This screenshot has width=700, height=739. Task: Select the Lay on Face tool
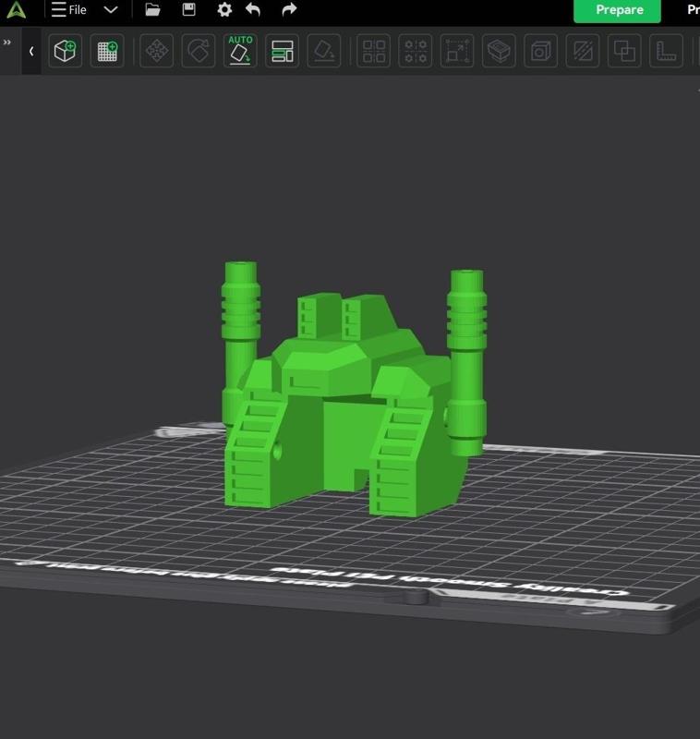(323, 51)
